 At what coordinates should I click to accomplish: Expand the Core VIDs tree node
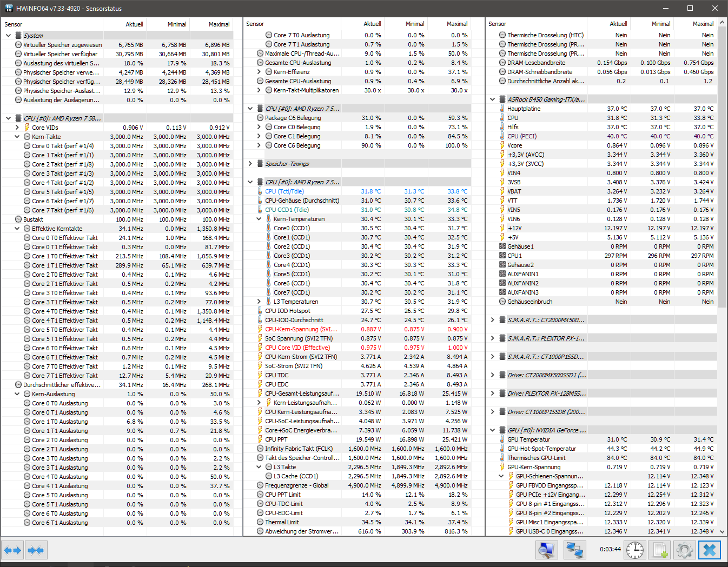pyautogui.click(x=17, y=128)
